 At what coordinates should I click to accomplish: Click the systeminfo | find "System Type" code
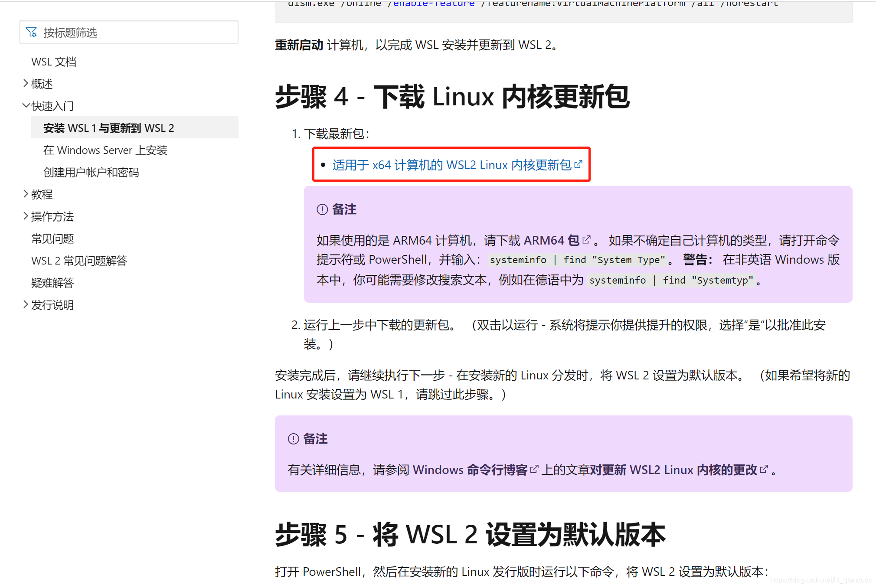pyautogui.click(x=578, y=260)
